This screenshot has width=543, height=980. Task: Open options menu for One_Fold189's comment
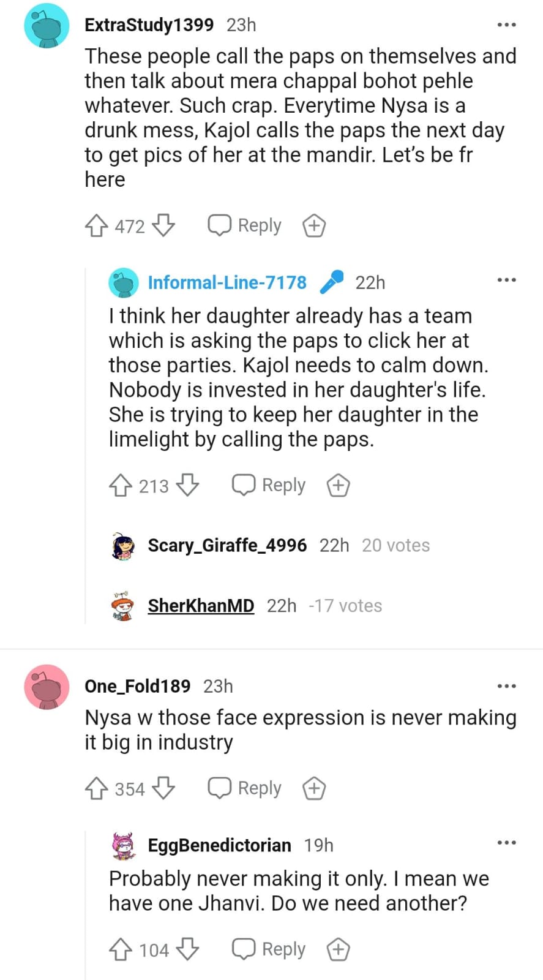point(506,686)
